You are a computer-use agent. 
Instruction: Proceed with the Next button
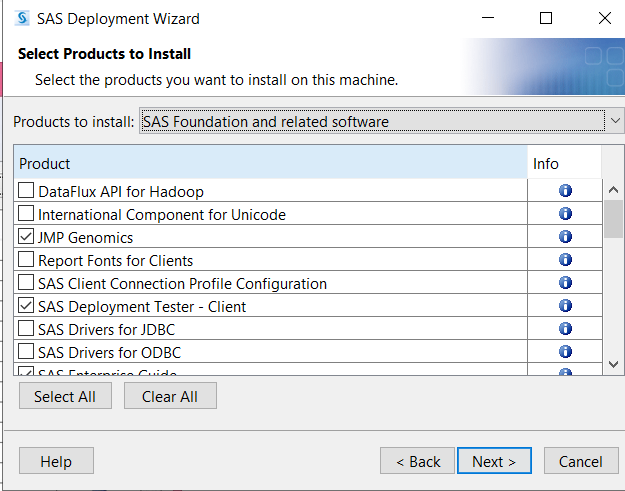pyautogui.click(x=494, y=461)
